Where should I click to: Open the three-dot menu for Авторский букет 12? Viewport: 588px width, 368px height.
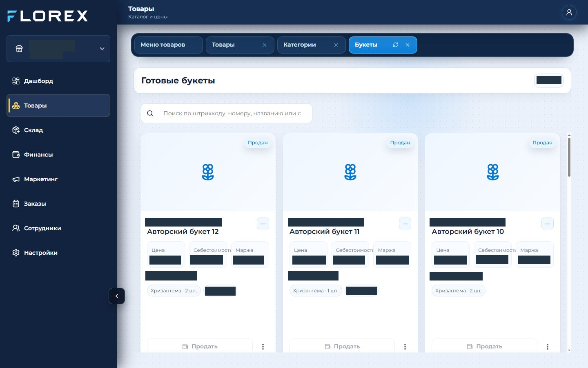pyautogui.click(x=263, y=347)
